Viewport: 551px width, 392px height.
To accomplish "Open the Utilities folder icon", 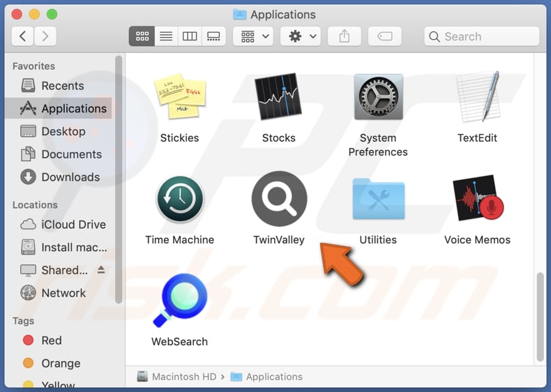I will [379, 199].
